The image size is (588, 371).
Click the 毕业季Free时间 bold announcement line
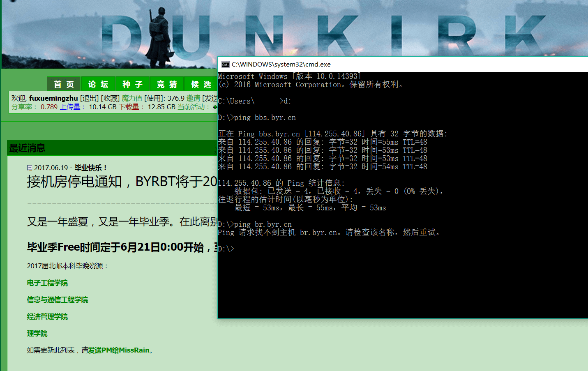(122, 247)
